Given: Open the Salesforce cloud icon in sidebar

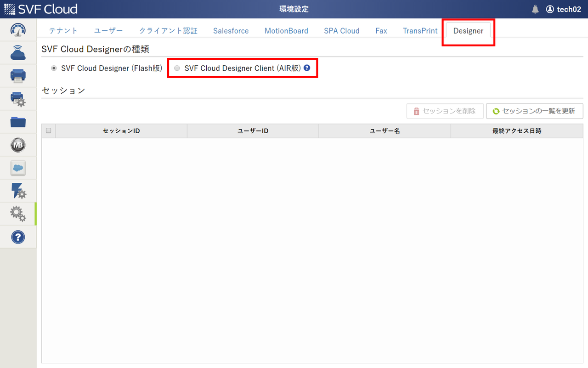Looking at the screenshot, I should pos(18,167).
